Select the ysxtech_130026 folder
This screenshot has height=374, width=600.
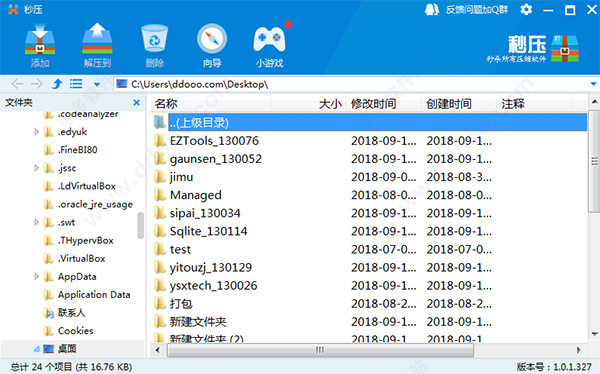click(214, 286)
